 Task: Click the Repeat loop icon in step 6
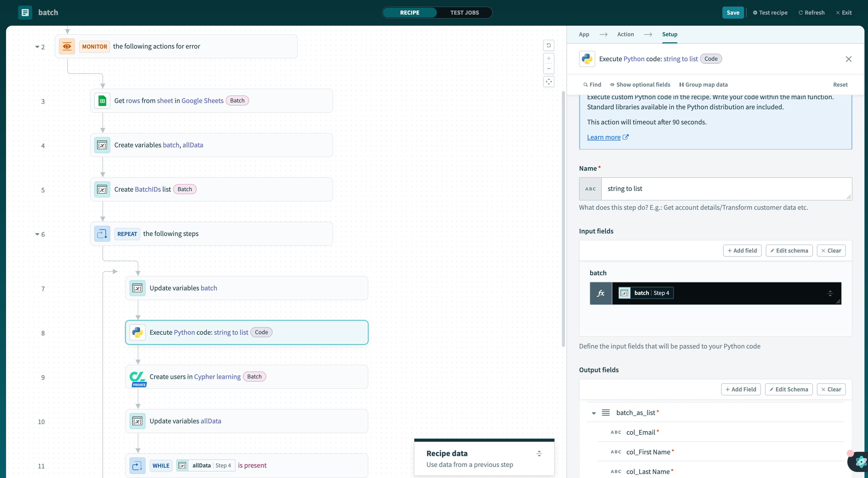pyautogui.click(x=102, y=234)
